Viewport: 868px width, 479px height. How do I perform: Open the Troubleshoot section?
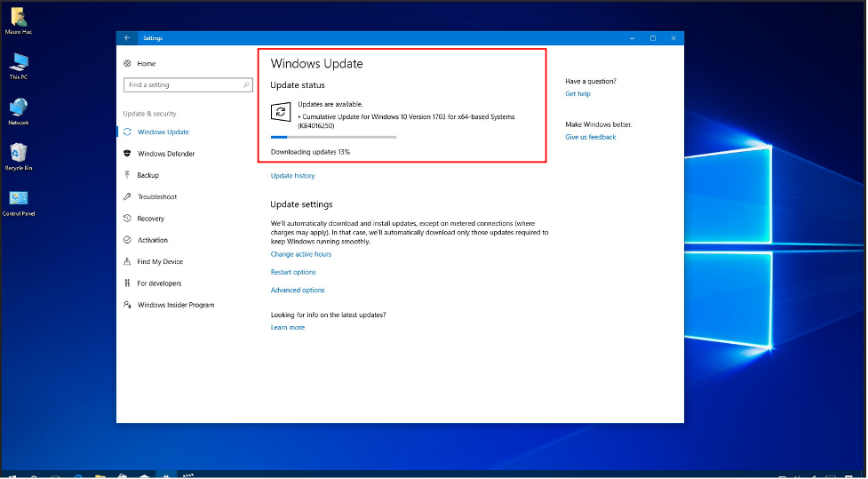(x=157, y=196)
